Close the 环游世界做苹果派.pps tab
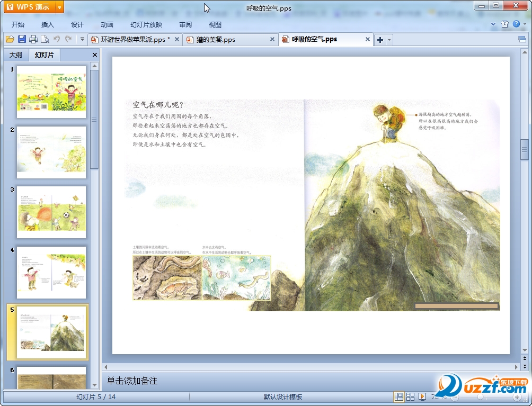The image size is (532, 406). [x=177, y=39]
